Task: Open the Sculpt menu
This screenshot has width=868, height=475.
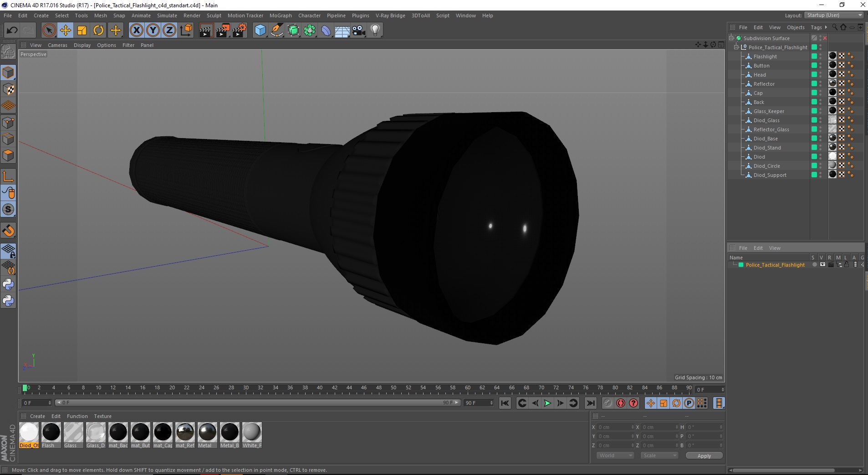Action: [x=214, y=15]
